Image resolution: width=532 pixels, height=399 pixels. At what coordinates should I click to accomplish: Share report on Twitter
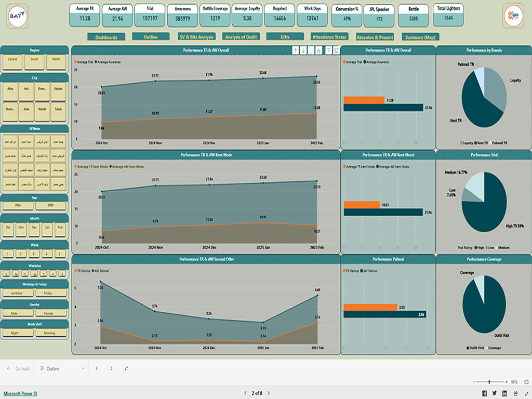pyautogui.click(x=495, y=393)
